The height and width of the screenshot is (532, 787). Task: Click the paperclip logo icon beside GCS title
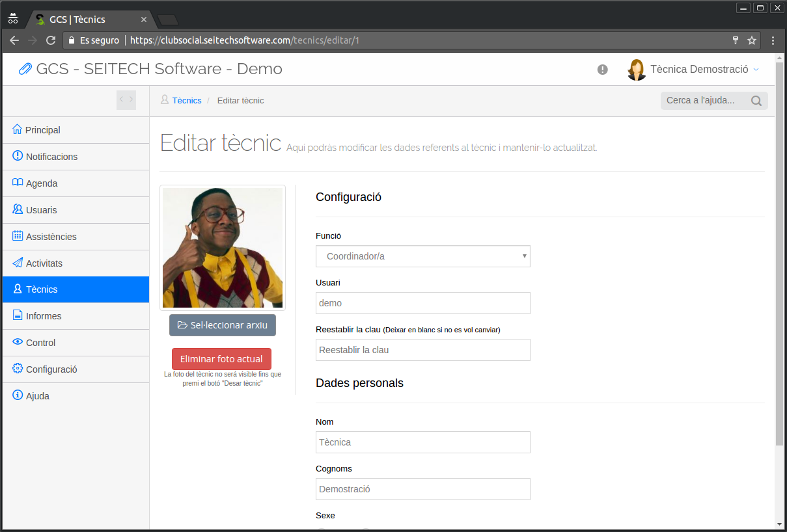[25, 69]
